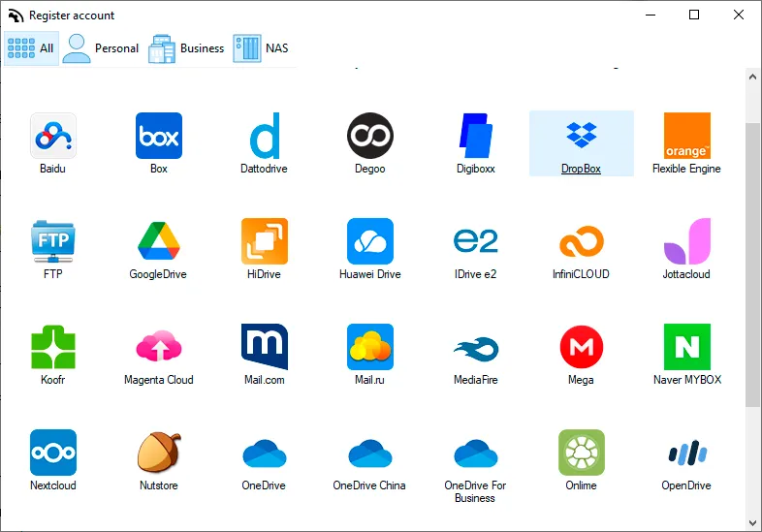Click the scrollbar down arrow
This screenshot has width=762, height=532.
pos(752,523)
